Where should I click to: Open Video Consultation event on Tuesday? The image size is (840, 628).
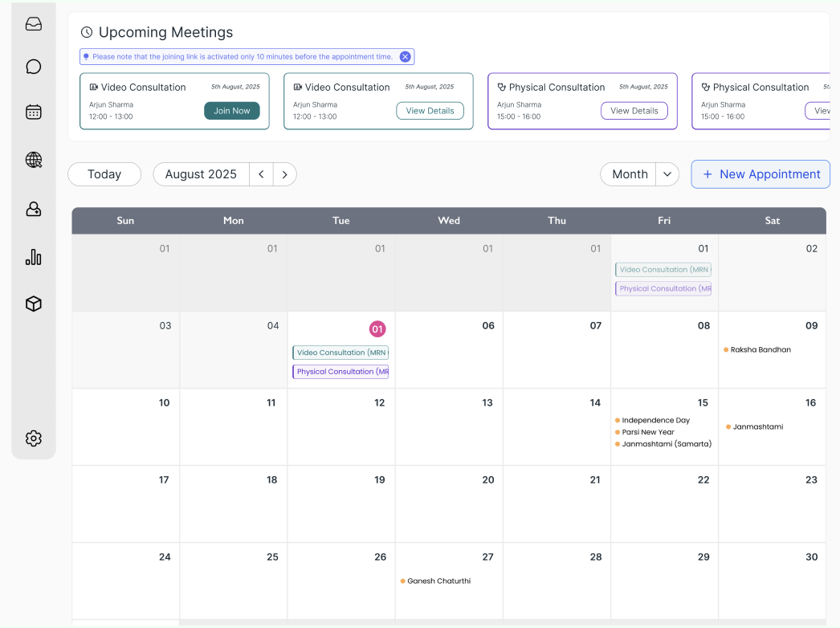340,353
